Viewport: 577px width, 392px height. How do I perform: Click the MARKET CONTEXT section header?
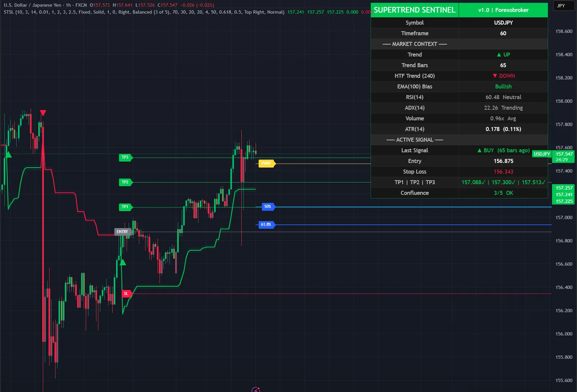415,44
